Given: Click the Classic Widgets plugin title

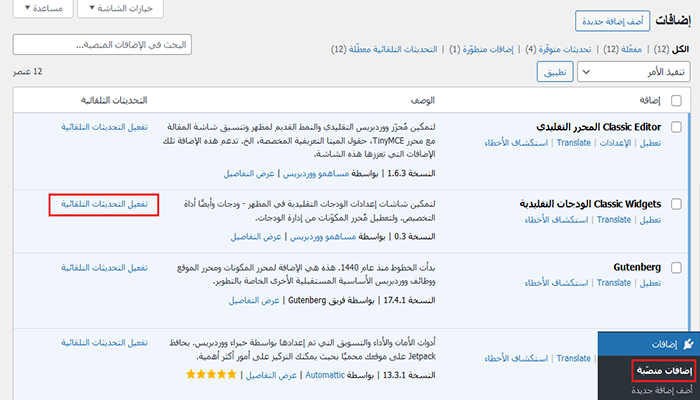Looking at the screenshot, I should pyautogui.click(x=590, y=204).
